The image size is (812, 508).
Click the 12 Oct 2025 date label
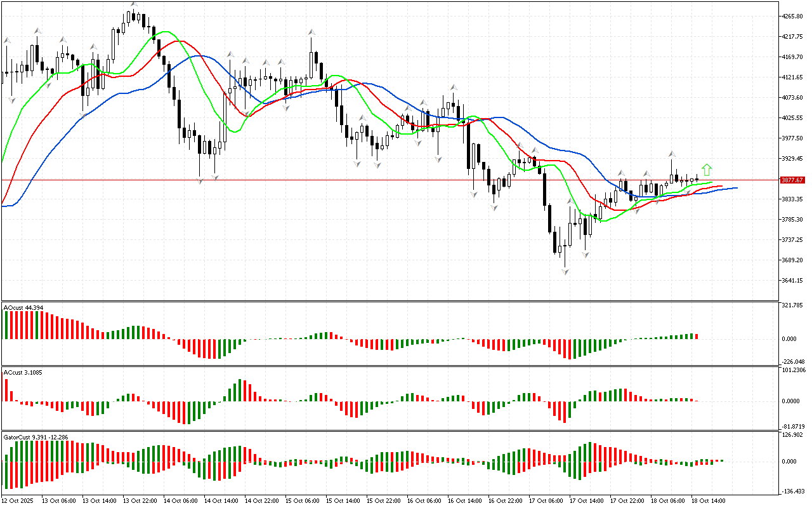tap(18, 500)
